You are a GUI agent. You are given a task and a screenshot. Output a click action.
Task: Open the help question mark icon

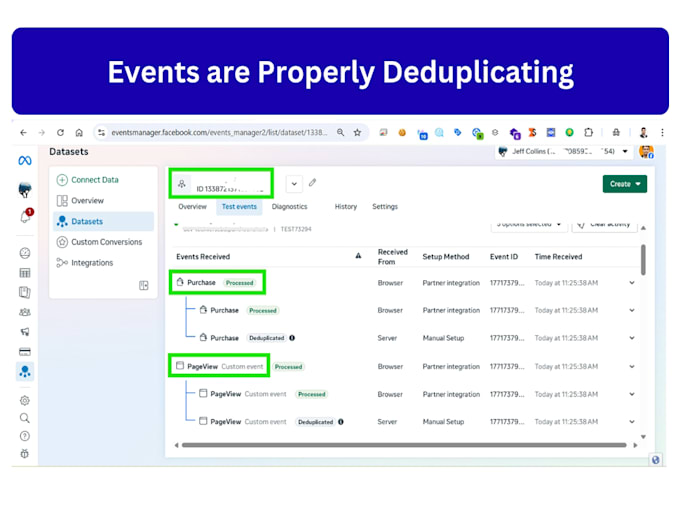(x=25, y=436)
